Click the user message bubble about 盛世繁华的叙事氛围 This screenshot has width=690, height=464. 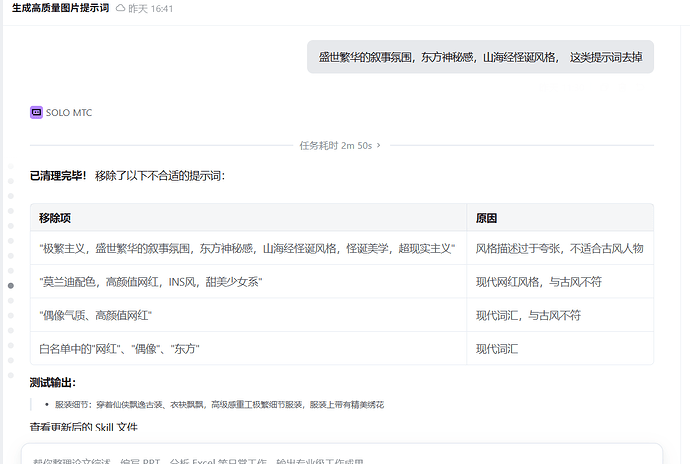(480, 57)
